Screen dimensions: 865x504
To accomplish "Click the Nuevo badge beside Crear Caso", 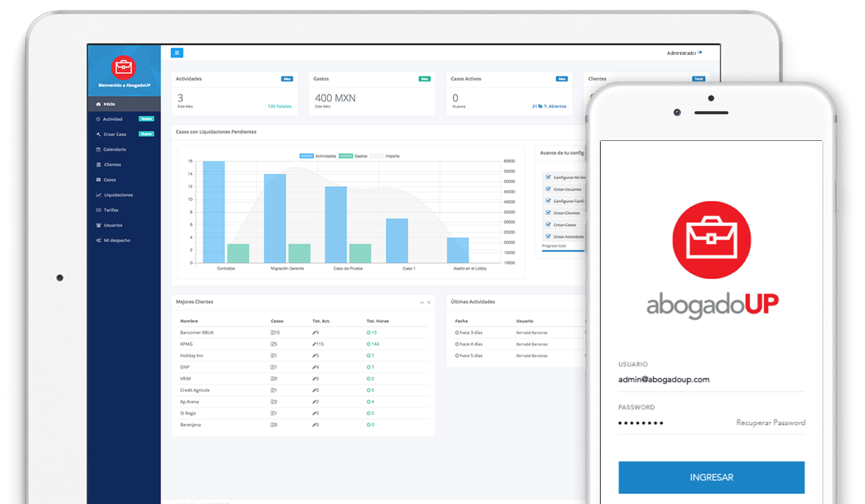I will click(146, 134).
